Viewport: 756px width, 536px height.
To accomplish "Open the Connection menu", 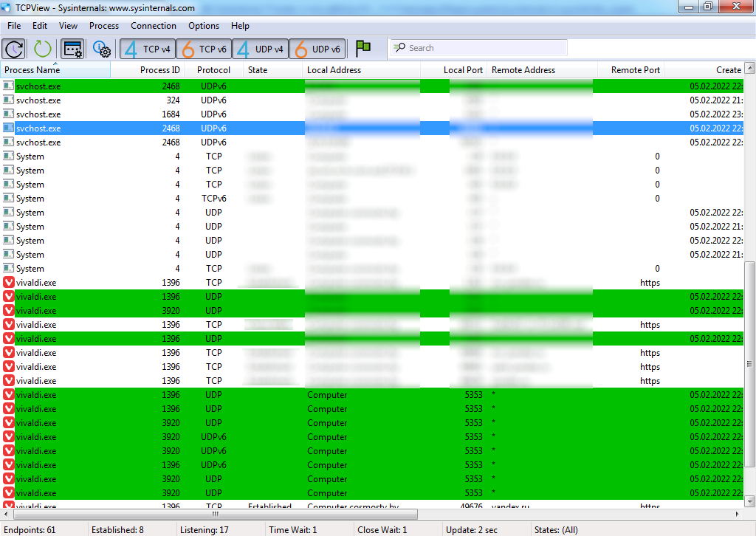I will pyautogui.click(x=154, y=26).
